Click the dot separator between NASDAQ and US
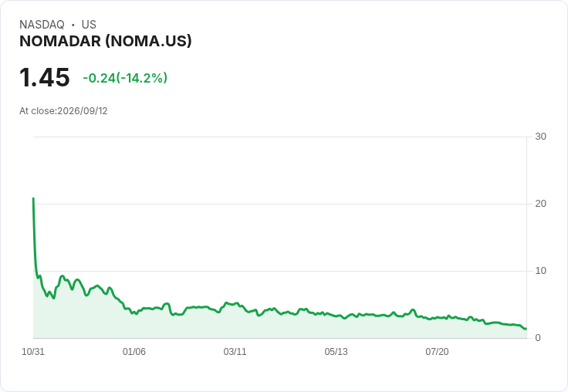The image size is (568, 392). coord(73,25)
